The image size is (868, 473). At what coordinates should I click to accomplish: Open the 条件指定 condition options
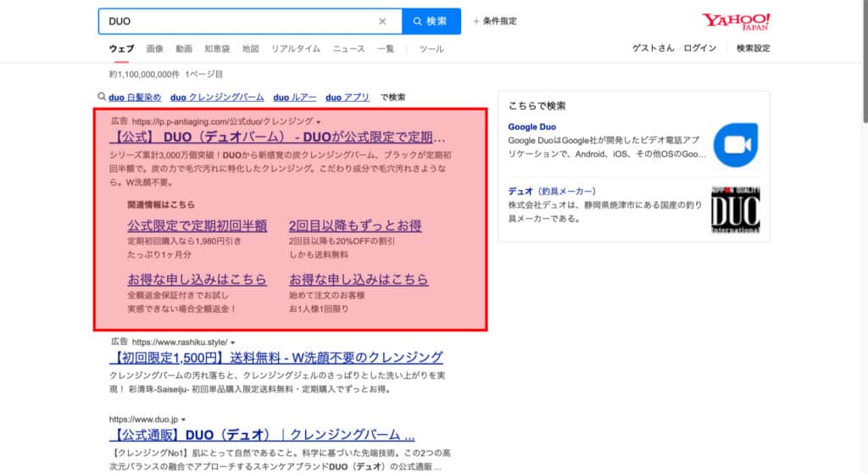pyautogui.click(x=495, y=21)
